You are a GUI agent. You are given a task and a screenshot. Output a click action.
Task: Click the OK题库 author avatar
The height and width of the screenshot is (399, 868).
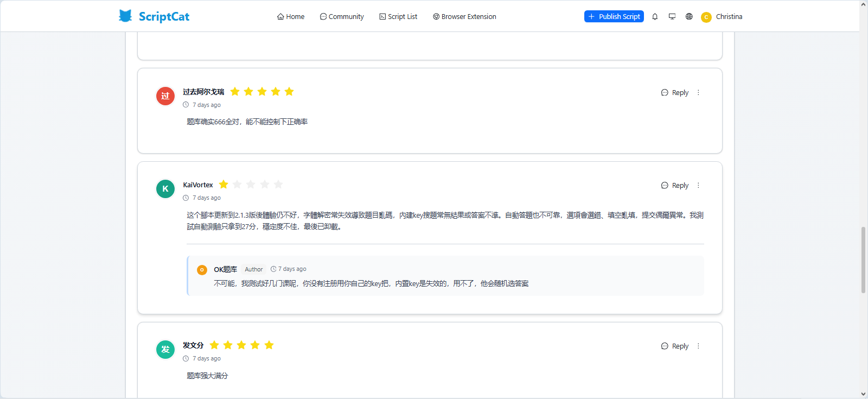tap(202, 270)
